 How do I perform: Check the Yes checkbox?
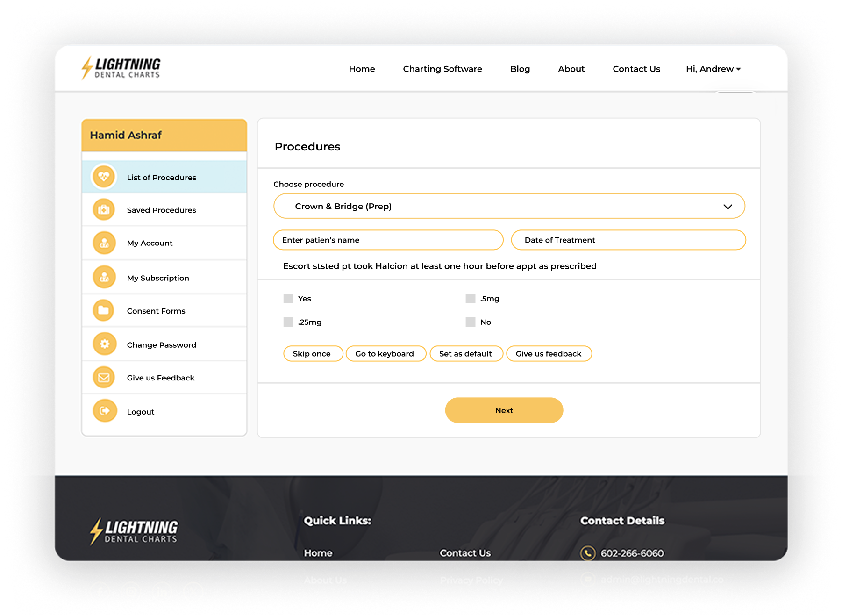(288, 299)
